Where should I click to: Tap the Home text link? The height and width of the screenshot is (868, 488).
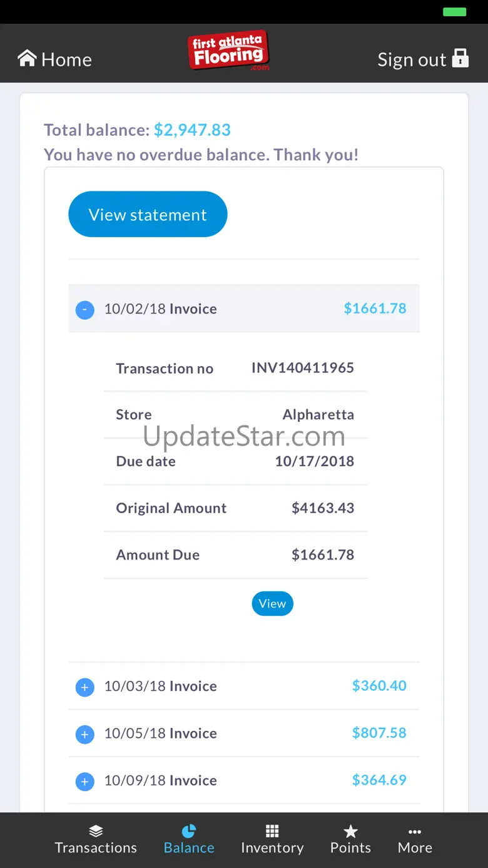click(66, 60)
